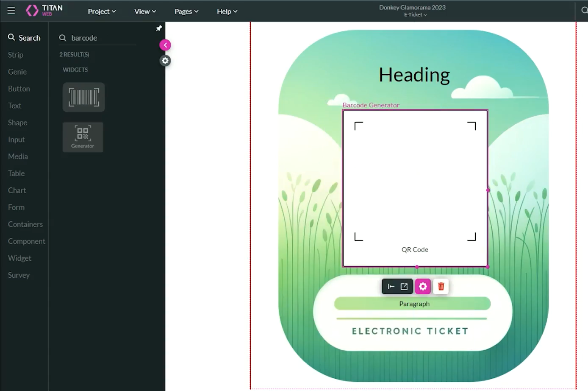588x391 pixels.
Task: Open the Component category
Action: (26, 241)
